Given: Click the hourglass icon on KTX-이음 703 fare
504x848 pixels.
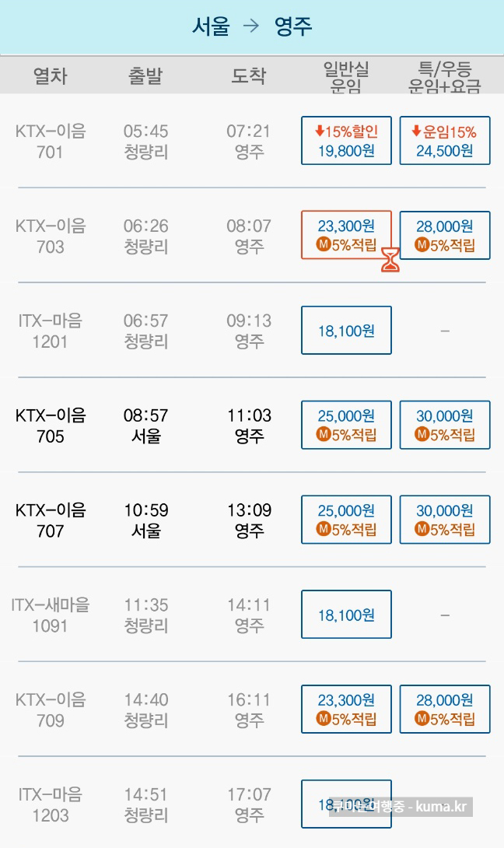Looking at the screenshot, I should pyautogui.click(x=390, y=260).
